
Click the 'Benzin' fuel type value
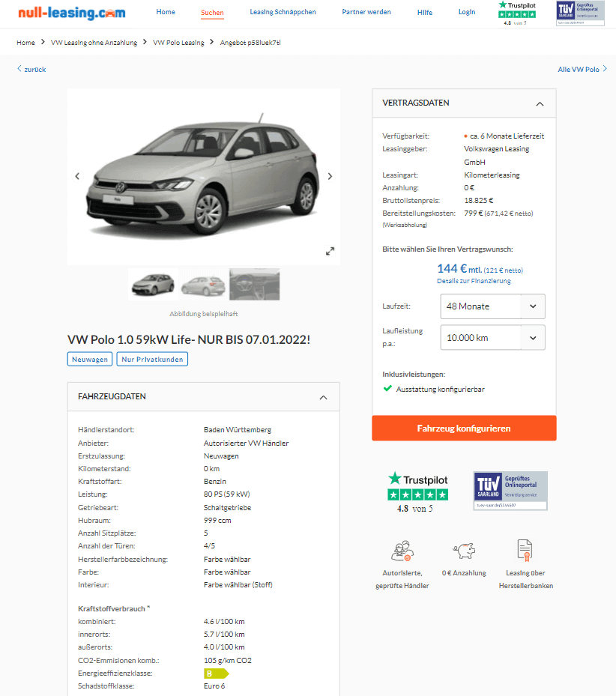point(215,481)
